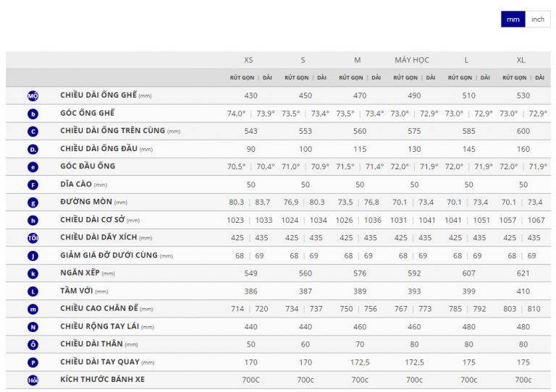Click the 'L' icon for Tầm với
This screenshot has height=392, width=556.
(x=33, y=291)
